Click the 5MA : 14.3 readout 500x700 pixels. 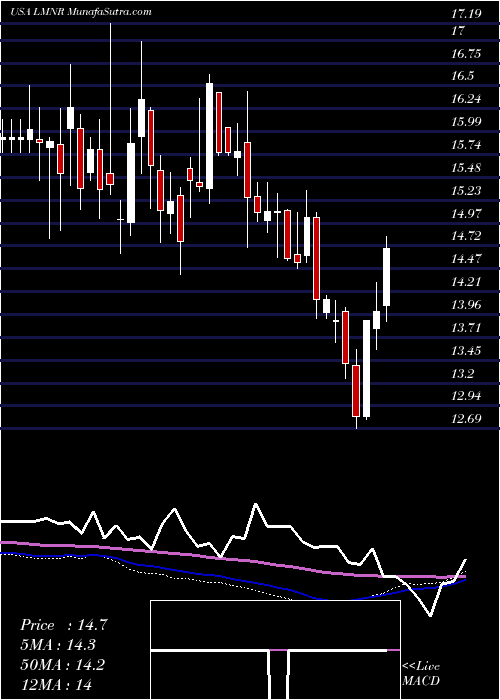(58, 645)
